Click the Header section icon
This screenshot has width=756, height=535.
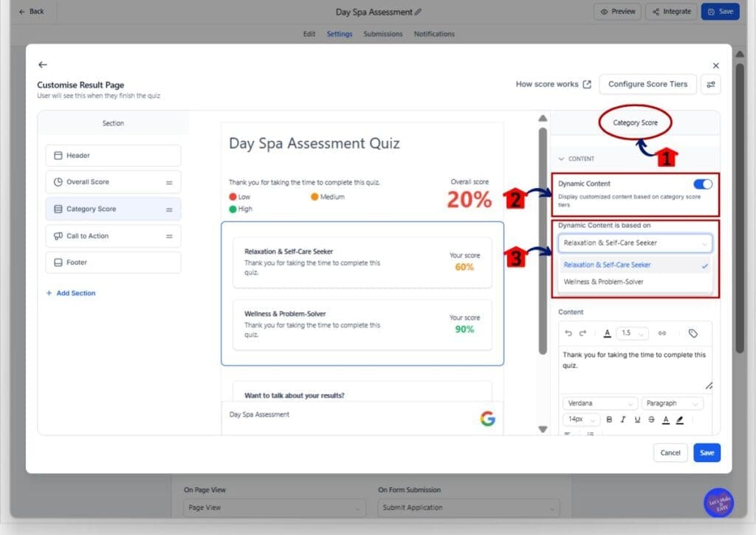[x=58, y=155]
